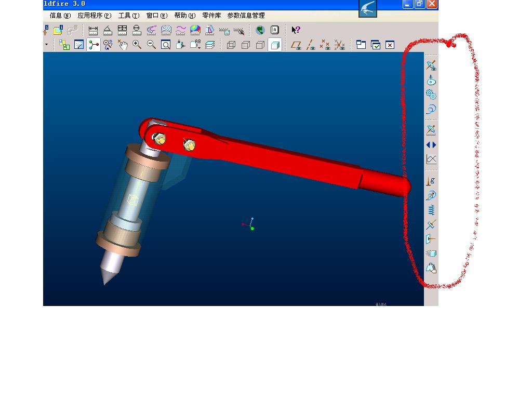The image size is (532, 399).
Task: Expand the toolbar overflow arrow at left
Action: [x=46, y=45]
